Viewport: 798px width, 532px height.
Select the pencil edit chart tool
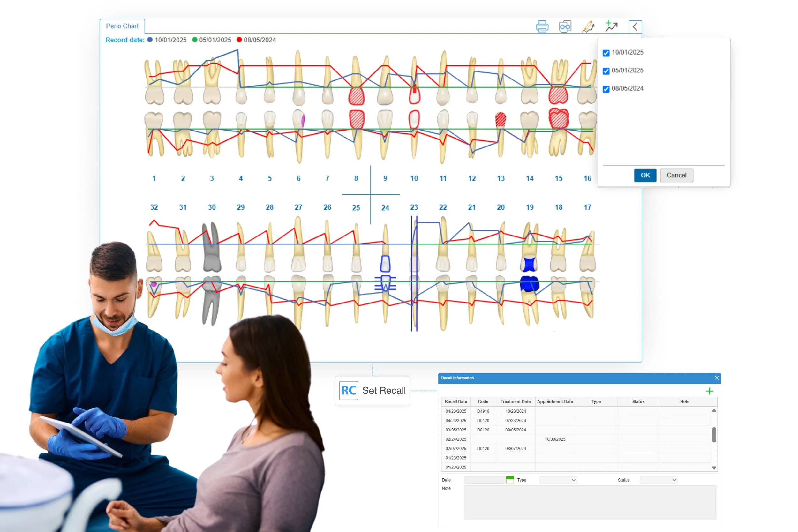click(x=588, y=26)
